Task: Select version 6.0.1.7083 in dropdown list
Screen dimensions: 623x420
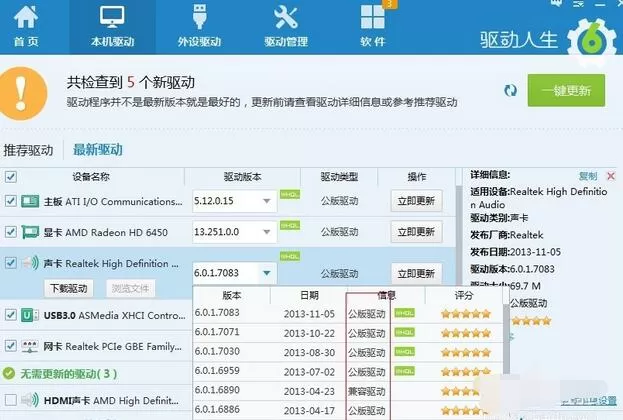Action: (x=348, y=314)
